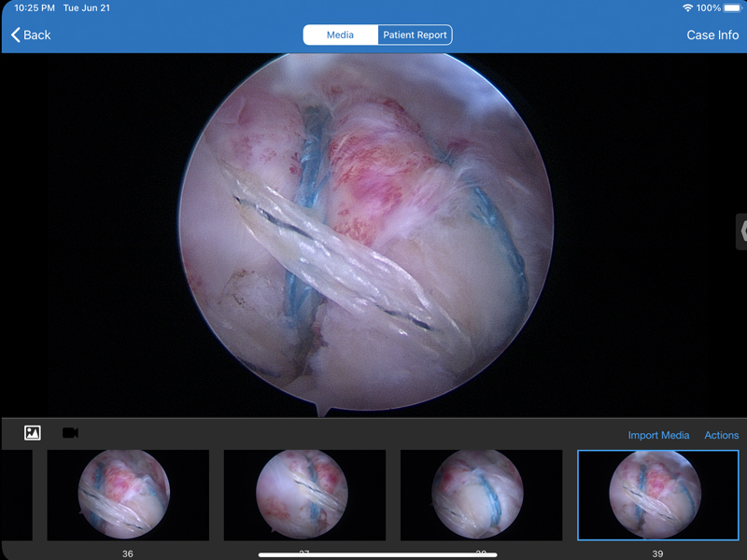Open Case Info
The width and height of the screenshot is (747, 560).
point(712,35)
